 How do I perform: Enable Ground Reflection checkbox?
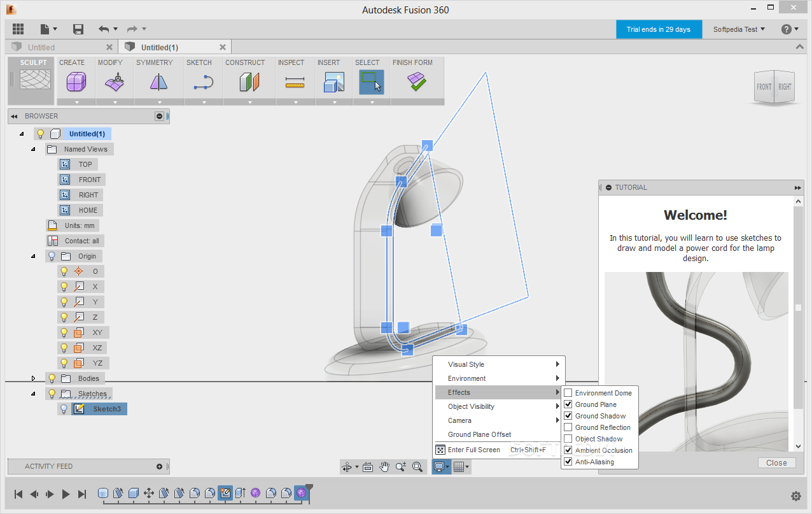click(568, 427)
